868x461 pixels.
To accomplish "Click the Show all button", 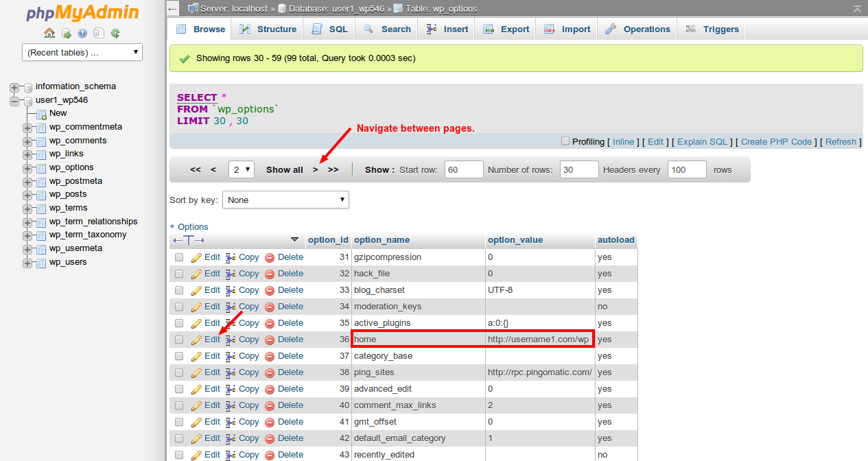I will point(284,169).
